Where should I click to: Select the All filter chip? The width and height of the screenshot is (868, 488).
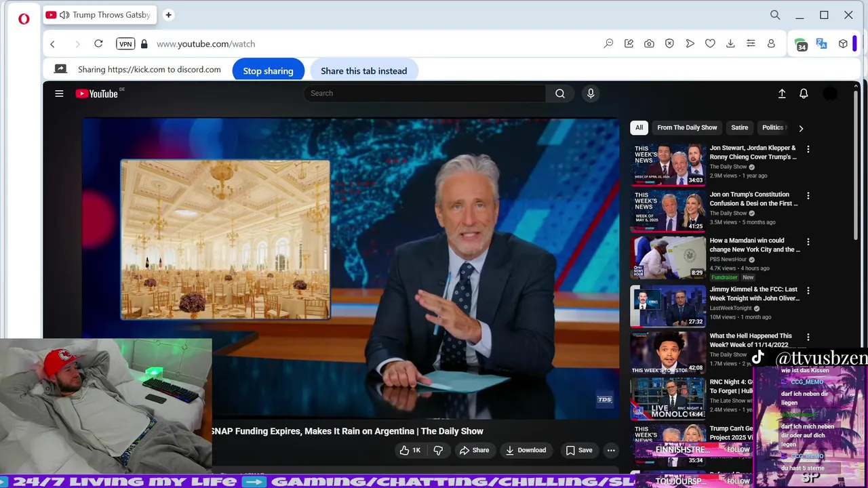pos(639,127)
